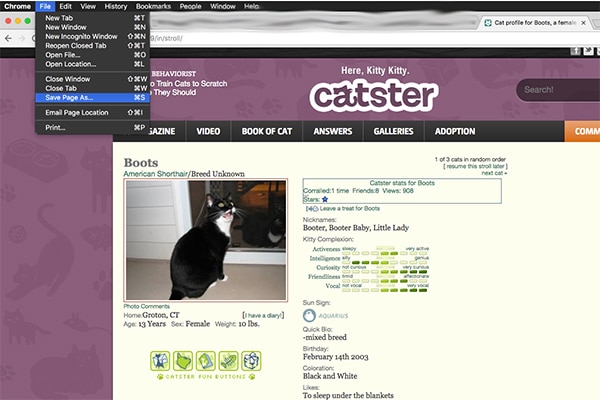Click the Facebook icon in the site header
The height and width of the screenshot is (400, 600).
tap(576, 51)
